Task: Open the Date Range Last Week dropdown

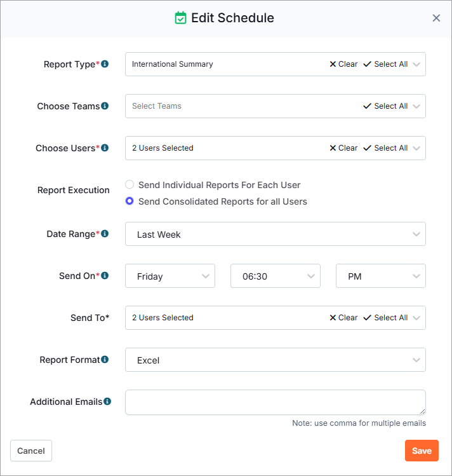Action: click(x=276, y=234)
